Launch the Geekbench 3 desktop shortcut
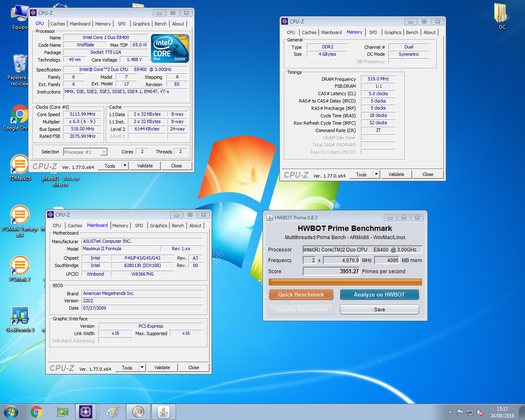 19,320
